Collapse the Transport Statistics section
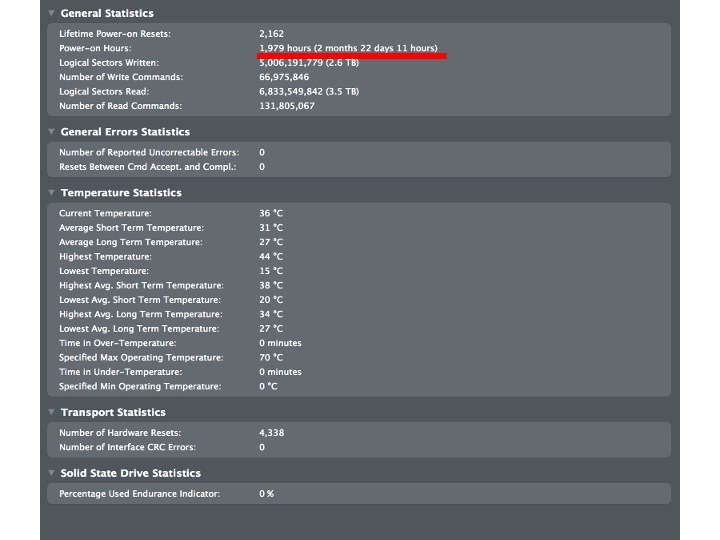720x540 pixels. coord(51,412)
